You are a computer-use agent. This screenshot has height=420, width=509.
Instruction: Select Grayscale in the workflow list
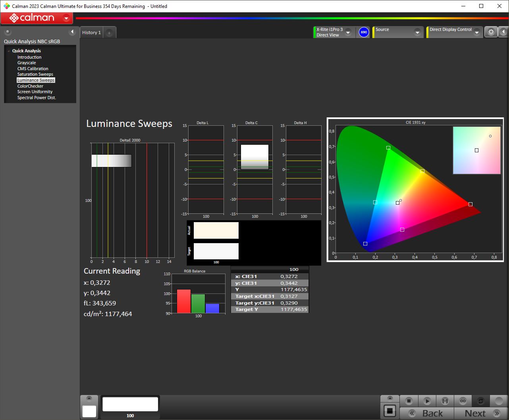click(26, 63)
